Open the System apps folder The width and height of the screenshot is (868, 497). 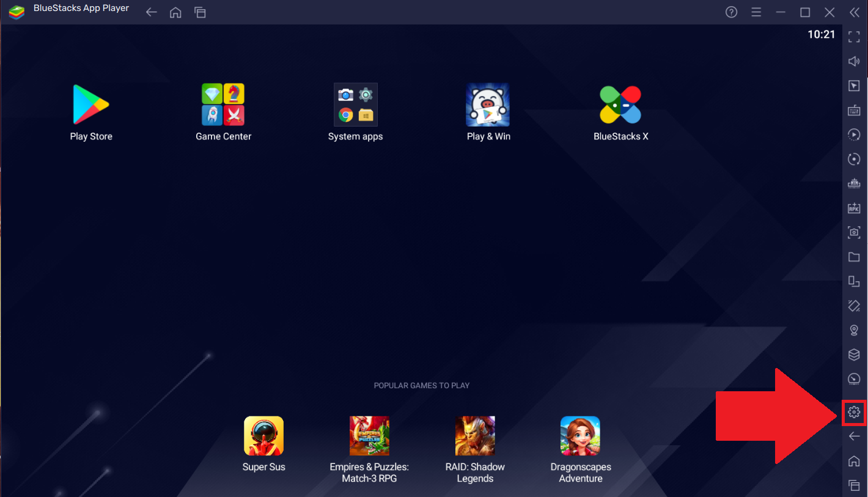pos(355,105)
